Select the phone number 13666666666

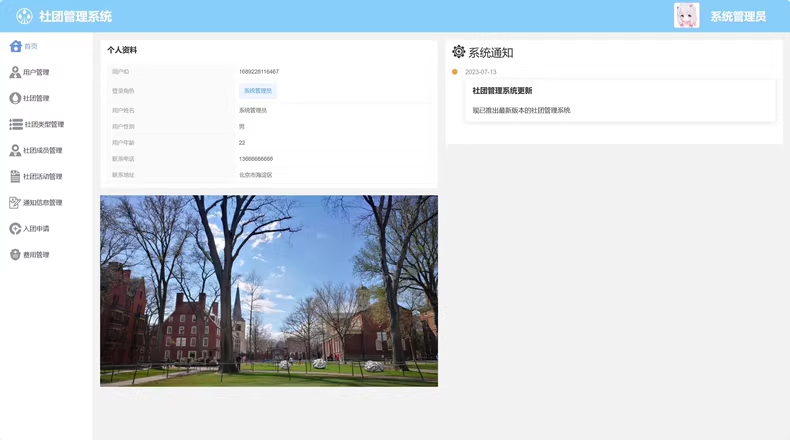tap(256, 159)
